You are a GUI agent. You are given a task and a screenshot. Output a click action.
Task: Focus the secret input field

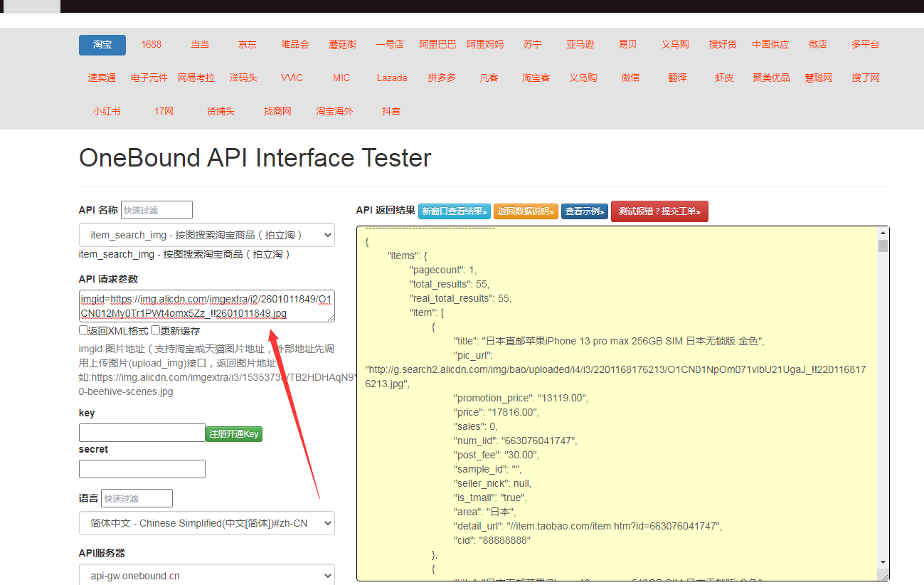point(142,469)
